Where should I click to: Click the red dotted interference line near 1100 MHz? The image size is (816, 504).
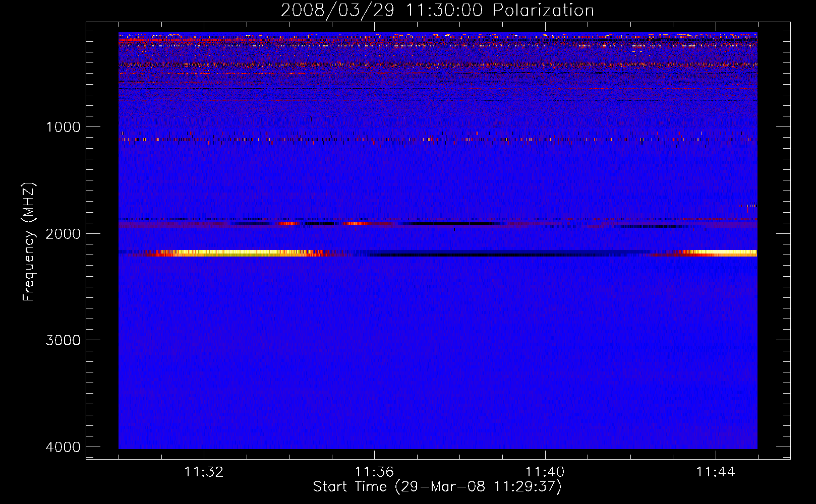[437, 140]
